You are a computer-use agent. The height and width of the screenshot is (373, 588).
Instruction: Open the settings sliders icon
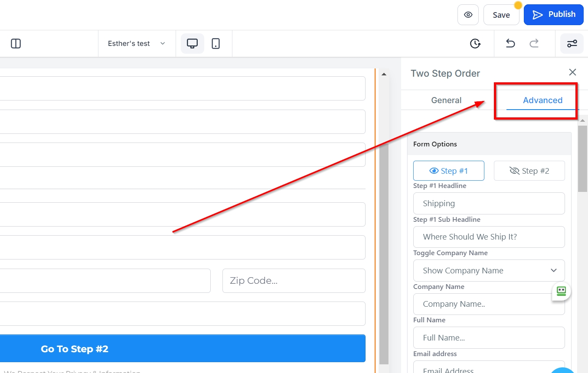coord(572,43)
